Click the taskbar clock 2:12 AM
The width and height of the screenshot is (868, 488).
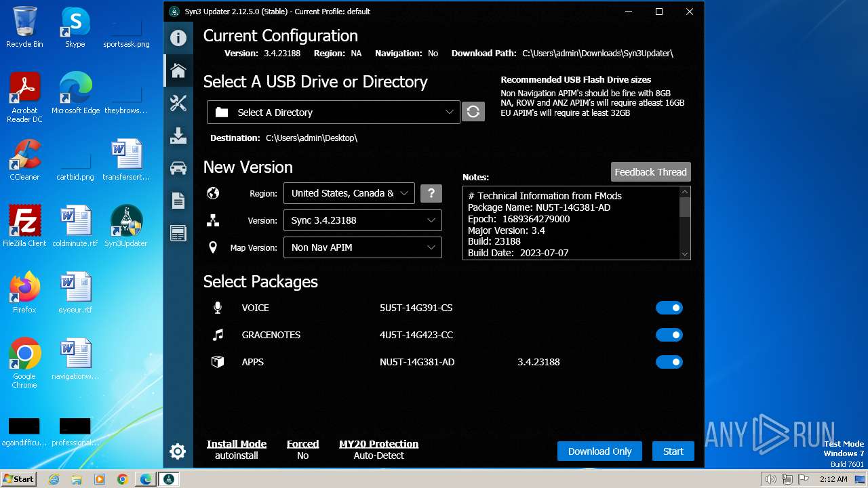(x=833, y=479)
